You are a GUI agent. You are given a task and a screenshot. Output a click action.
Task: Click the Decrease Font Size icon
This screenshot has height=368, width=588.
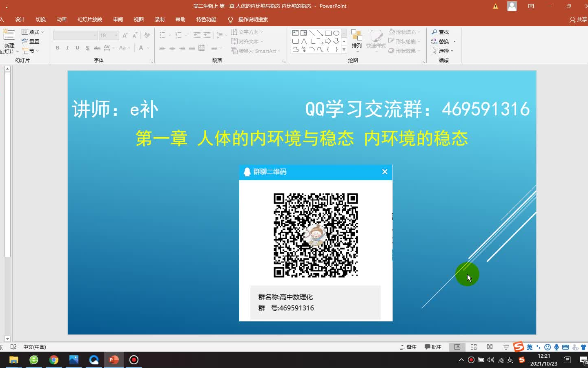click(135, 36)
